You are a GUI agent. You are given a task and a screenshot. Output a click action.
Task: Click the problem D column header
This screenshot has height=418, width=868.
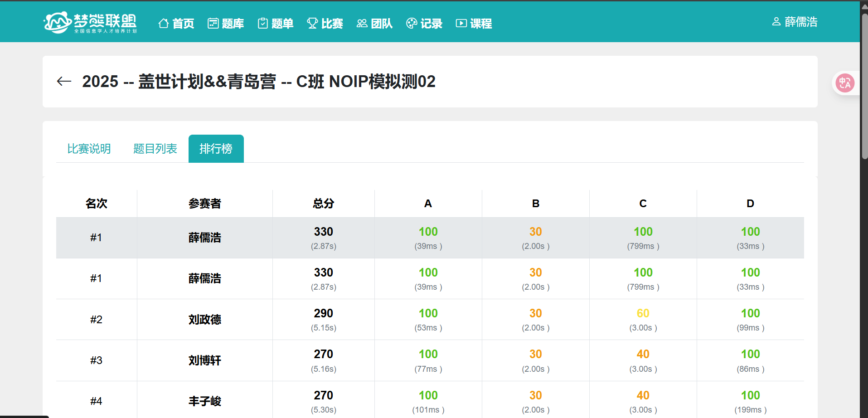751,204
